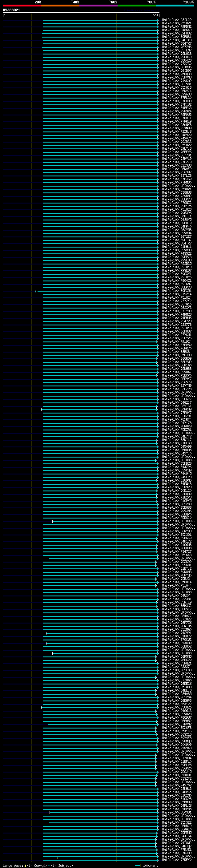Image resolution: width=197 pixels, height=868 pixels.
Task: Select hit UniRef100_A3ANY8
Action: pyautogui.click(x=176, y=125)
